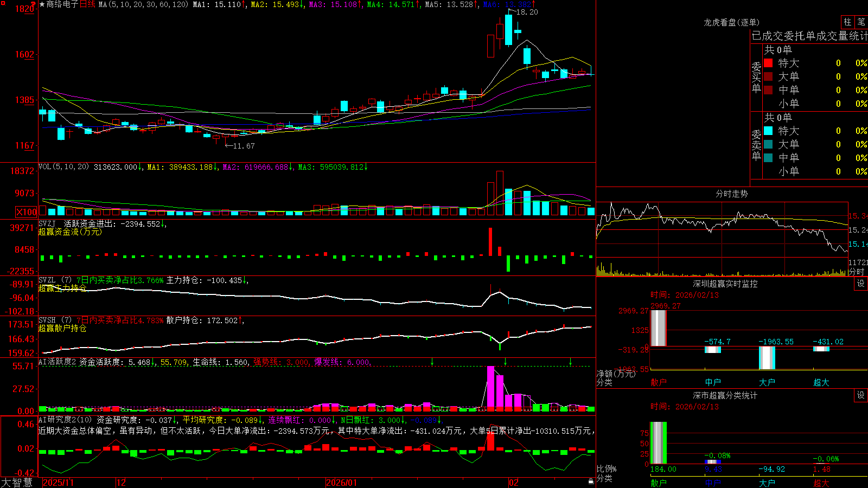This screenshot has height=488, width=868.
Task: Click the 超赢散户持仓 indicator label
Action: pyautogui.click(x=62, y=328)
